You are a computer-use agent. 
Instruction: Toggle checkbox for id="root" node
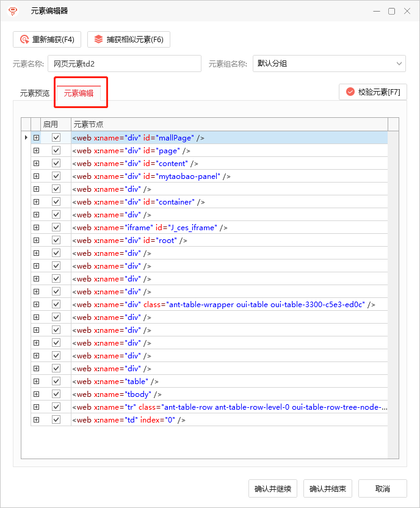pyautogui.click(x=56, y=240)
